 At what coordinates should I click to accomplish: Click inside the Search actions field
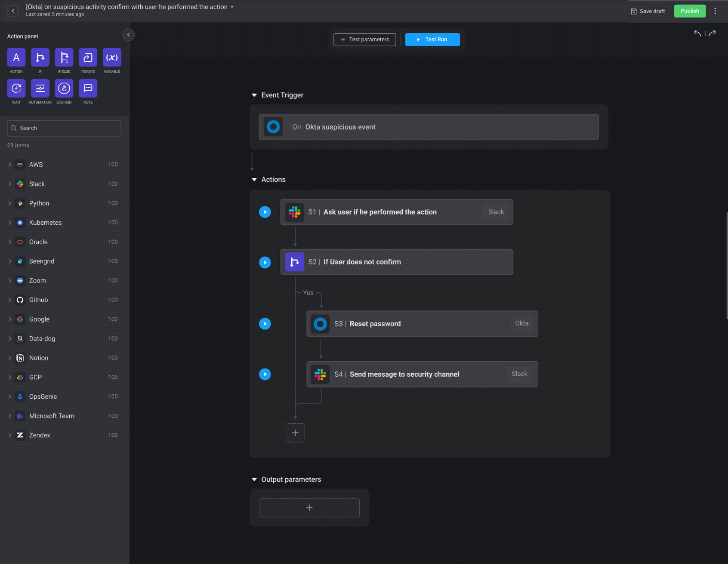64,128
